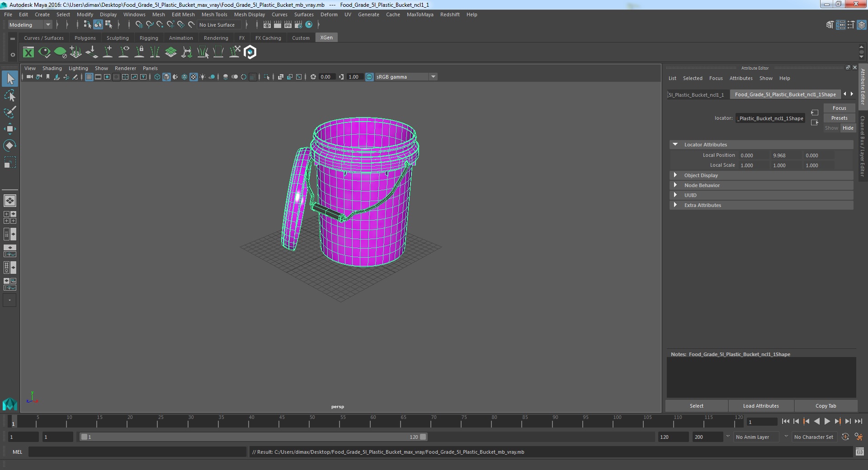Click the IPR render icon
Image resolution: width=868 pixels, height=470 pixels.
288,25
